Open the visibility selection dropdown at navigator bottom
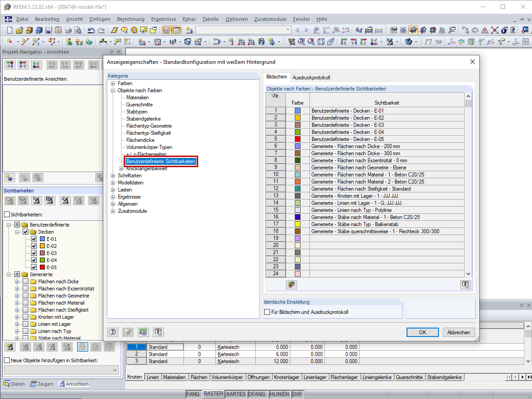 (115, 370)
